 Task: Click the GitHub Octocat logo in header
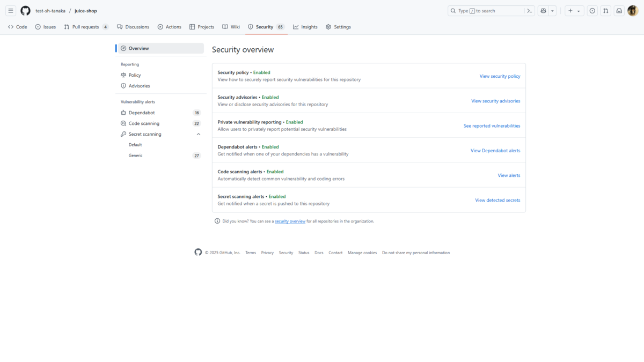tap(25, 11)
